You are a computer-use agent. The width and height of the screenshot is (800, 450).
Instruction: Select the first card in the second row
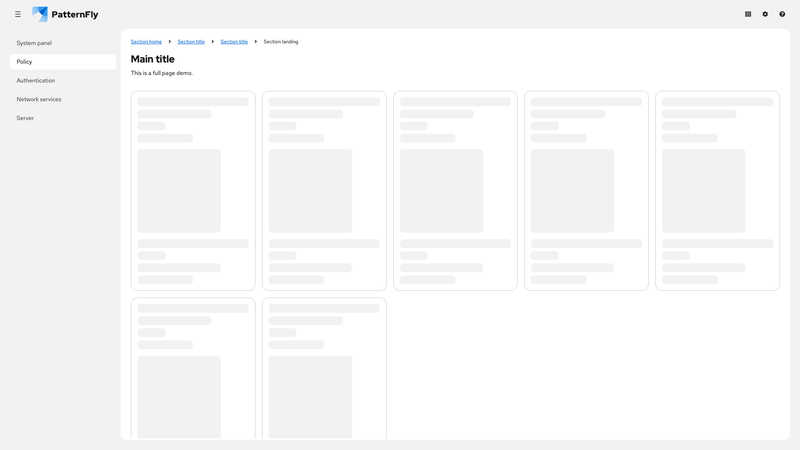193,368
